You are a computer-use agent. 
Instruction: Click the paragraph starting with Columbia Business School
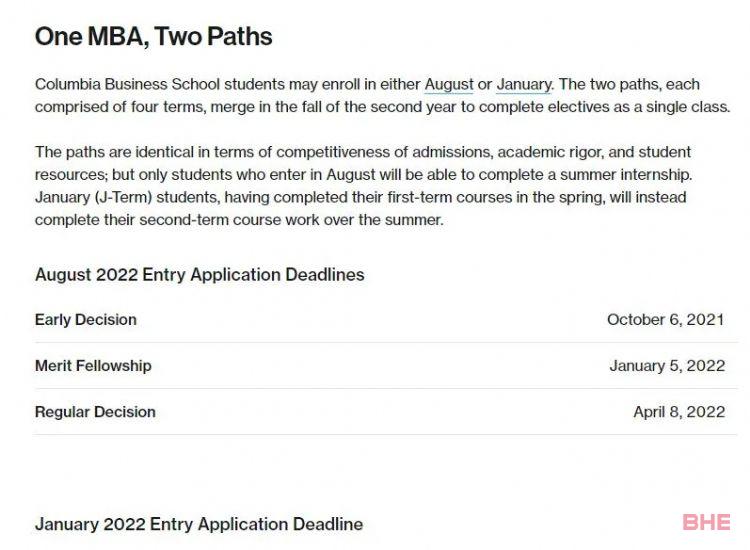click(383, 96)
